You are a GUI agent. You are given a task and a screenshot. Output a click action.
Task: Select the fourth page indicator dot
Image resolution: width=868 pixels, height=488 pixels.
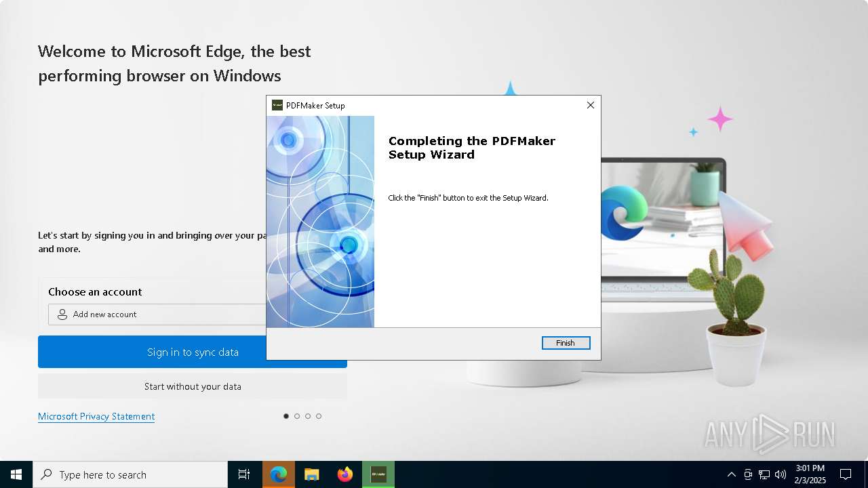tap(319, 416)
